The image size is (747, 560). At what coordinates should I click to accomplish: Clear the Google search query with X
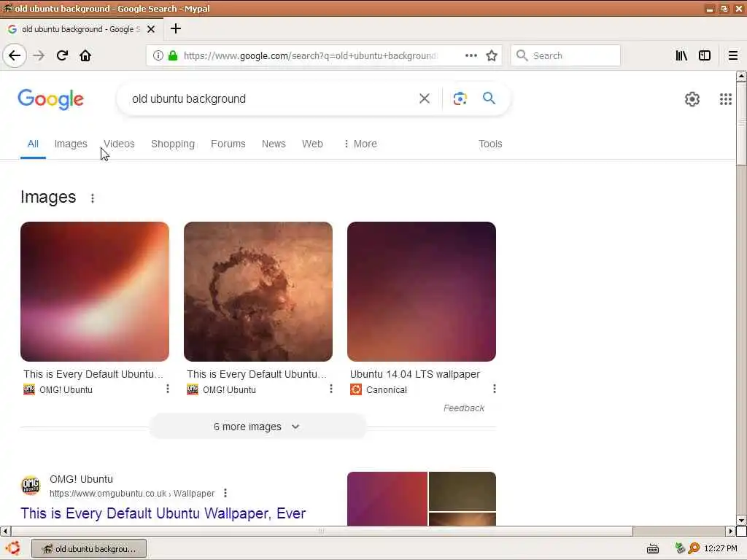424,98
